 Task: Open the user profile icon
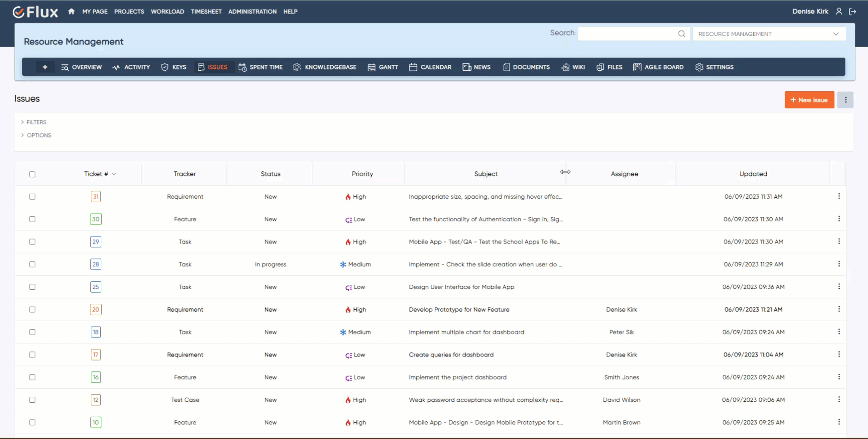pos(839,11)
